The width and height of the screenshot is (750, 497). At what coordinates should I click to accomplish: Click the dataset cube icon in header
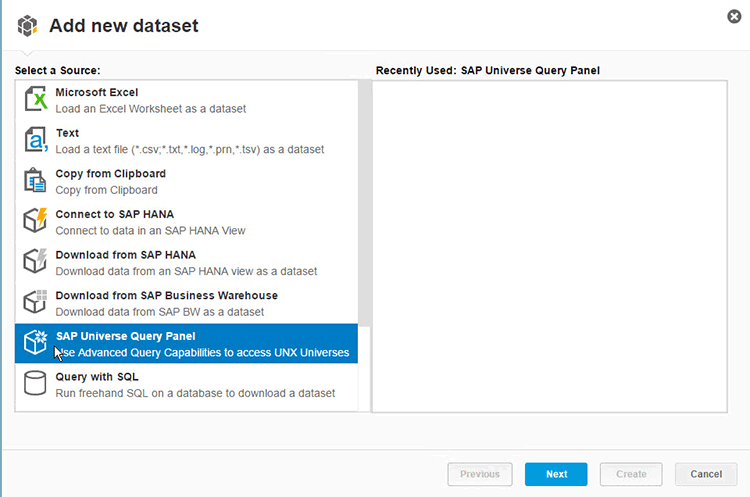pyautogui.click(x=28, y=27)
